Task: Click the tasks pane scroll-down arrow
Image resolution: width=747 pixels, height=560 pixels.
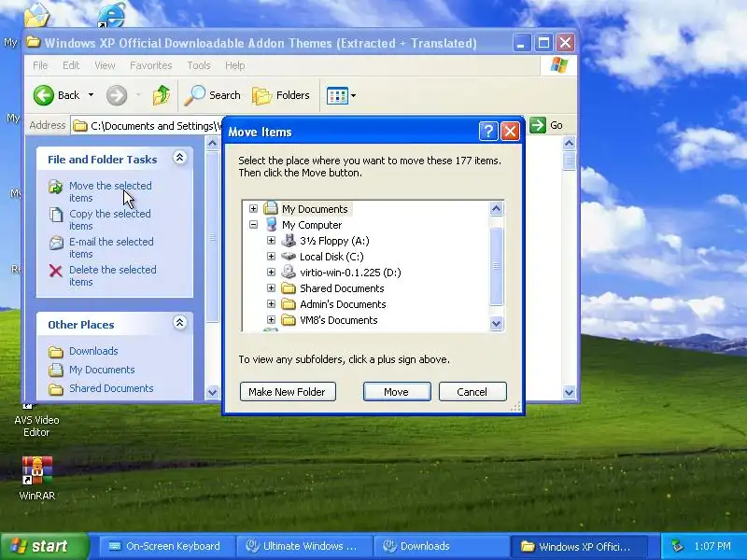Action: 213,392
